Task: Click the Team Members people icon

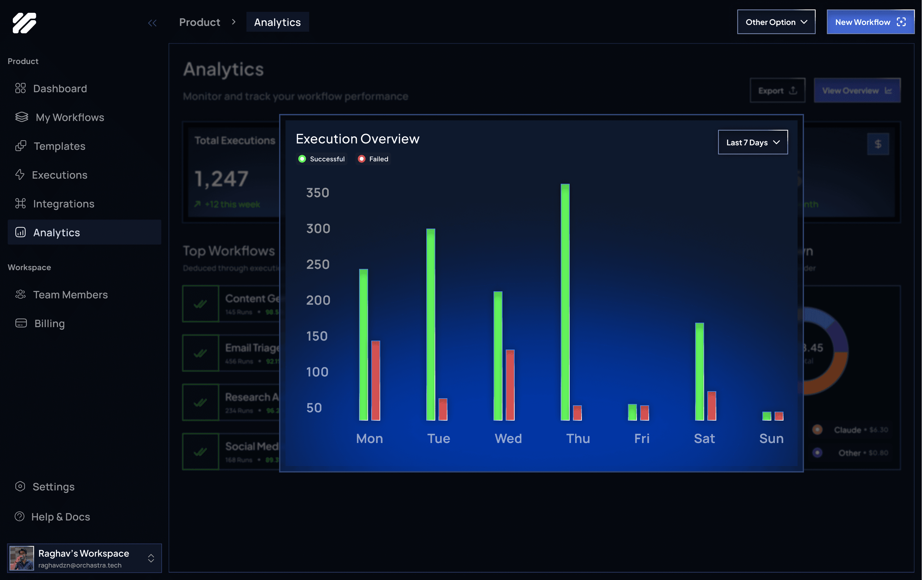Action: coord(20,294)
